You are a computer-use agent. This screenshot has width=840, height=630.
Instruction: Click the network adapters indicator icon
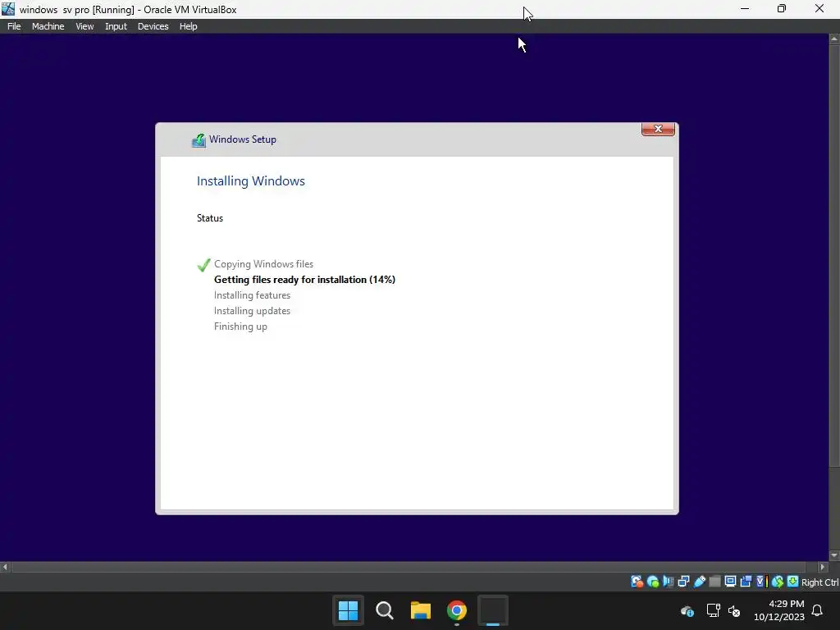click(683, 582)
